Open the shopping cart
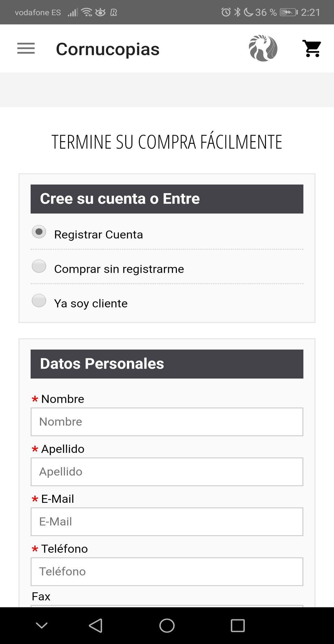Viewport: 334px width, 644px height. [x=312, y=49]
